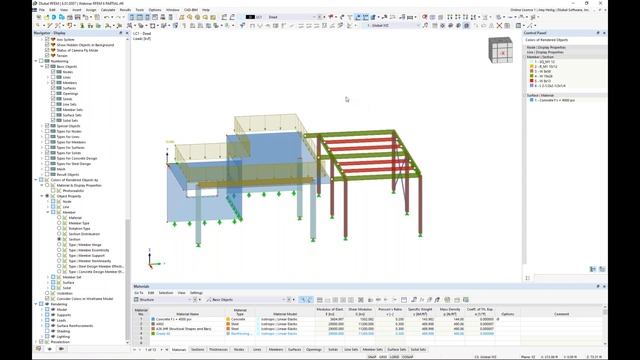Click the Undo arrow in the top toolbar
The height and width of the screenshot is (360, 640).
106,17
